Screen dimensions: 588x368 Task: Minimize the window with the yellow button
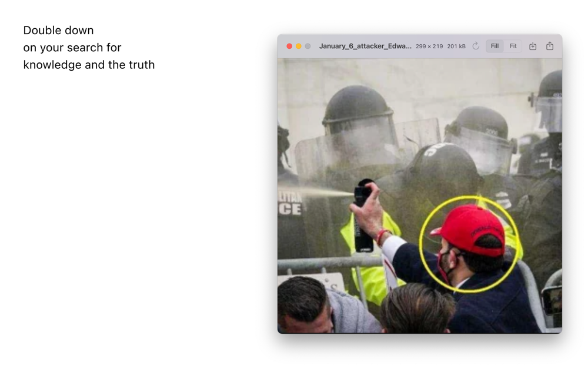(299, 46)
